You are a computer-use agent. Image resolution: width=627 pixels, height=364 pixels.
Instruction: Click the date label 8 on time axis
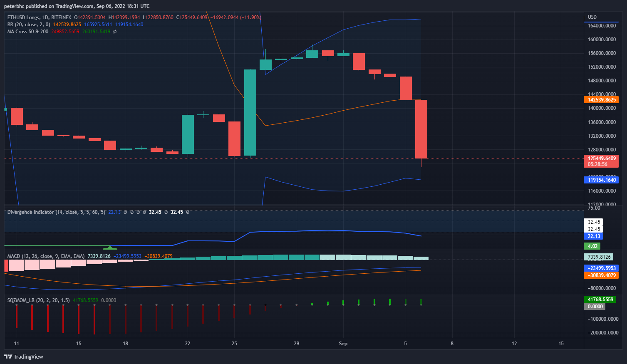tap(452, 344)
